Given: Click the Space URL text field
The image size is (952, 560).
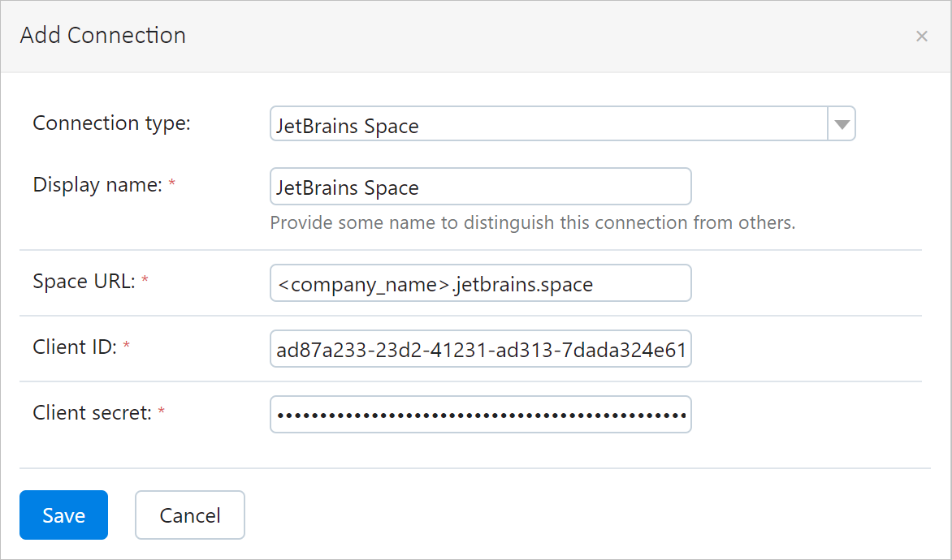Looking at the screenshot, I should click(x=481, y=282).
